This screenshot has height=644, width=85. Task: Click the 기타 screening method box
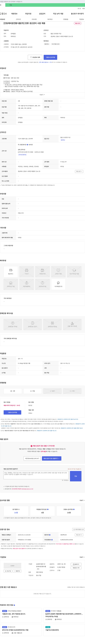72,391
